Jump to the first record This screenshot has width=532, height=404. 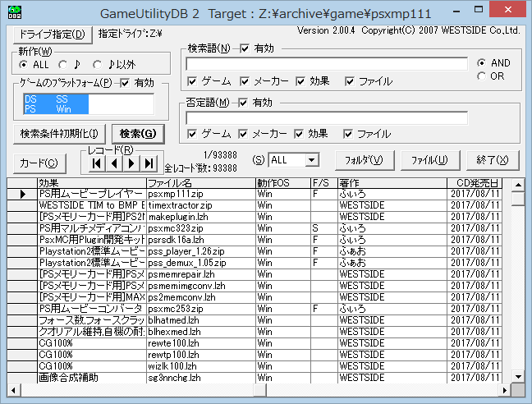[98, 163]
